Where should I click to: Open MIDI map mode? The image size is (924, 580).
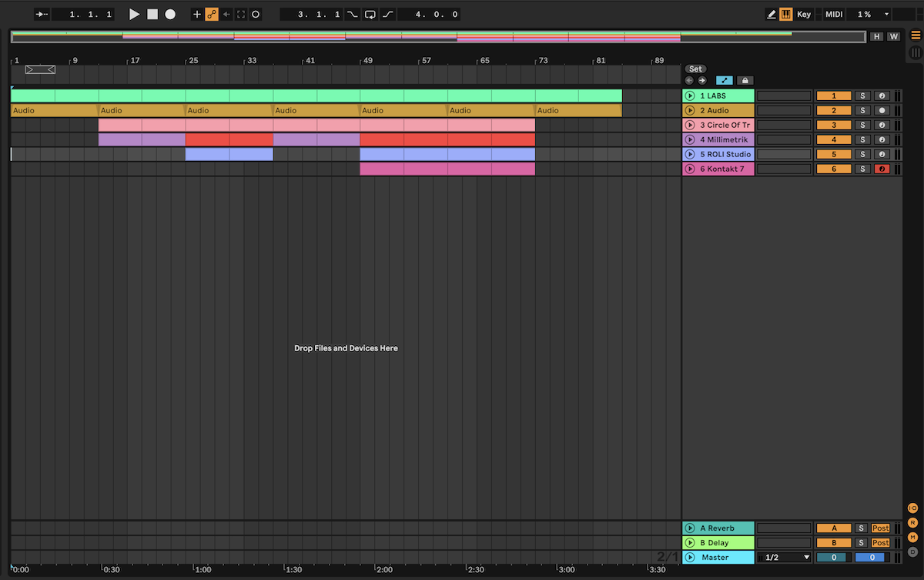834,14
